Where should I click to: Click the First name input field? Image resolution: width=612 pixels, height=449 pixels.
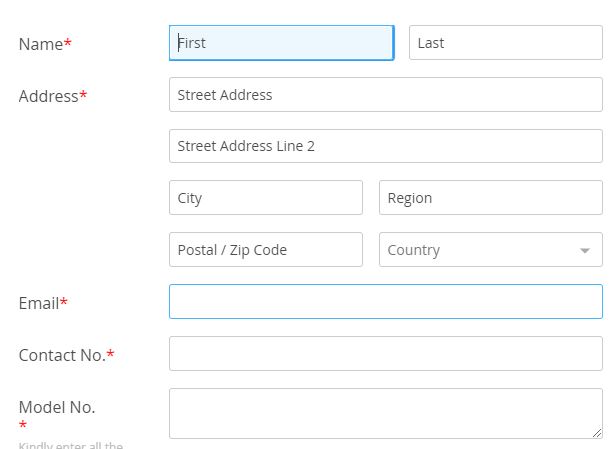pyautogui.click(x=281, y=43)
